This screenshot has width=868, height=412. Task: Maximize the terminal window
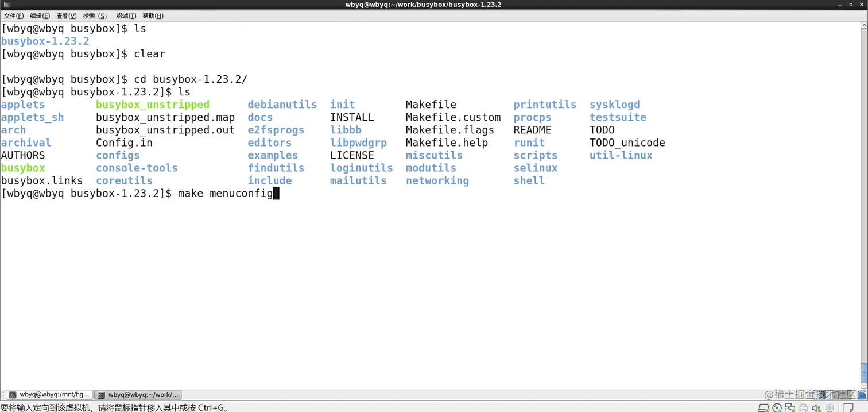(x=851, y=5)
